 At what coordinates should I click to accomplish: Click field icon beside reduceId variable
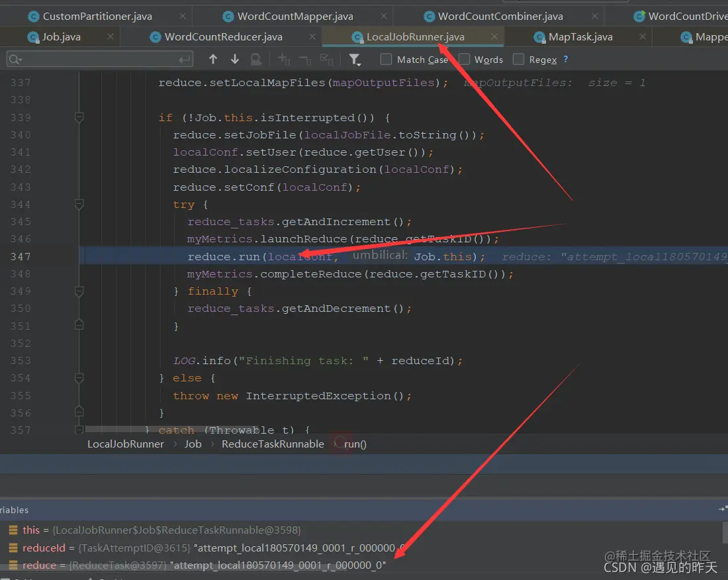(x=13, y=548)
